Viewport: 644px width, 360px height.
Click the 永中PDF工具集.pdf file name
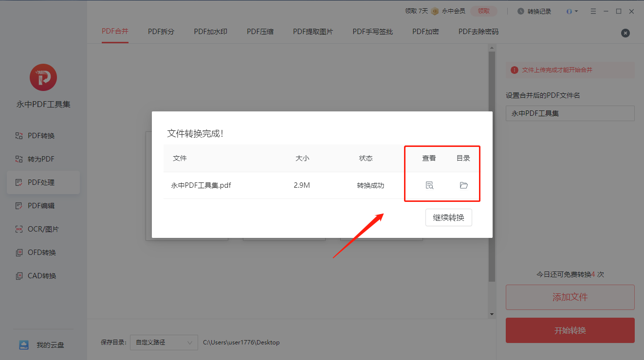(201, 185)
